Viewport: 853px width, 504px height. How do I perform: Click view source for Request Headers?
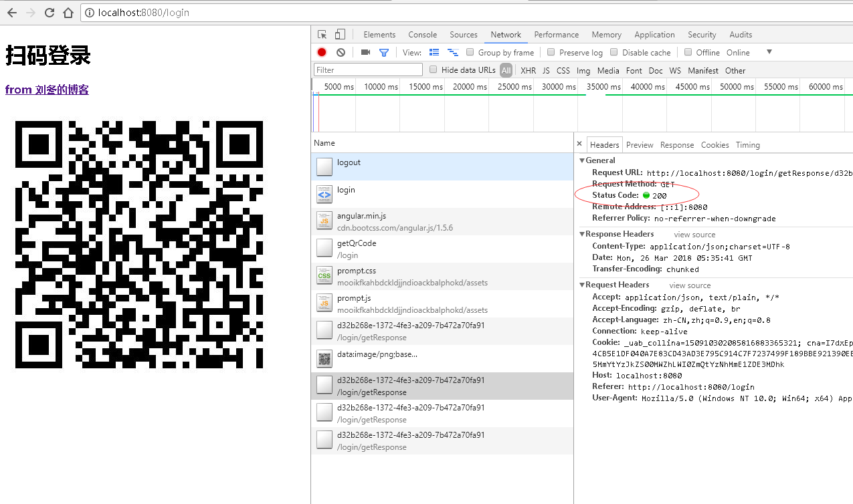pyautogui.click(x=690, y=285)
